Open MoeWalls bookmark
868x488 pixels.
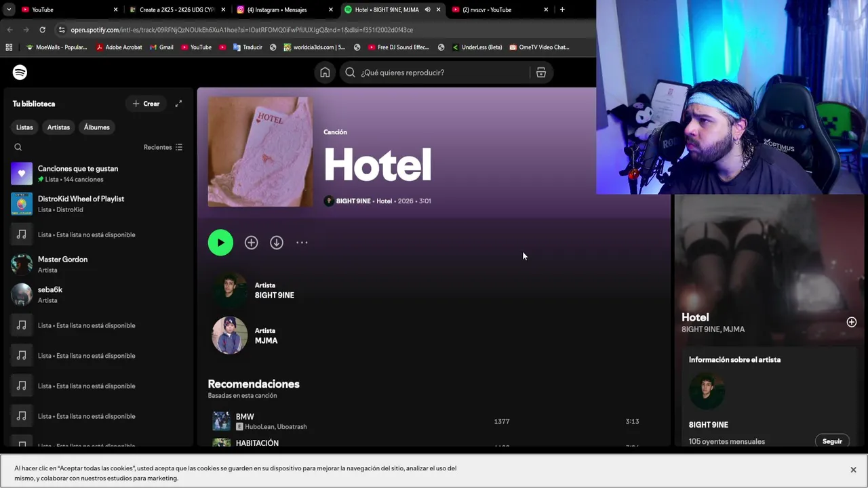pos(56,47)
